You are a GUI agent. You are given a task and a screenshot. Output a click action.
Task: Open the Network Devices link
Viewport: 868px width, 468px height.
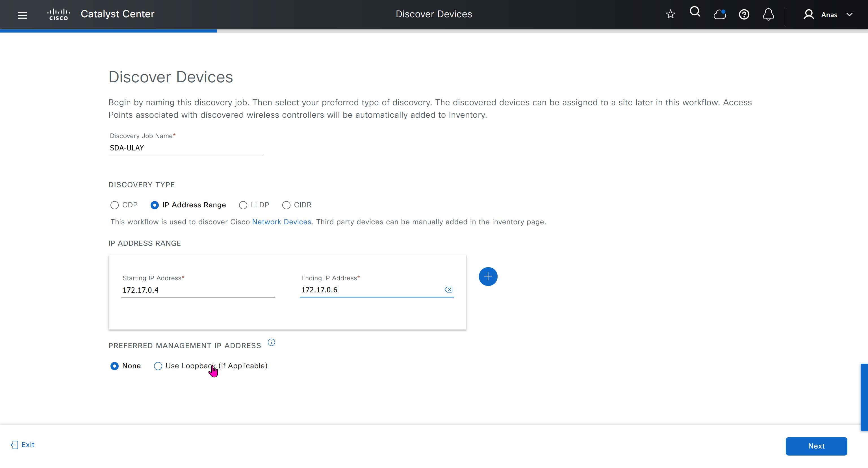281,222
